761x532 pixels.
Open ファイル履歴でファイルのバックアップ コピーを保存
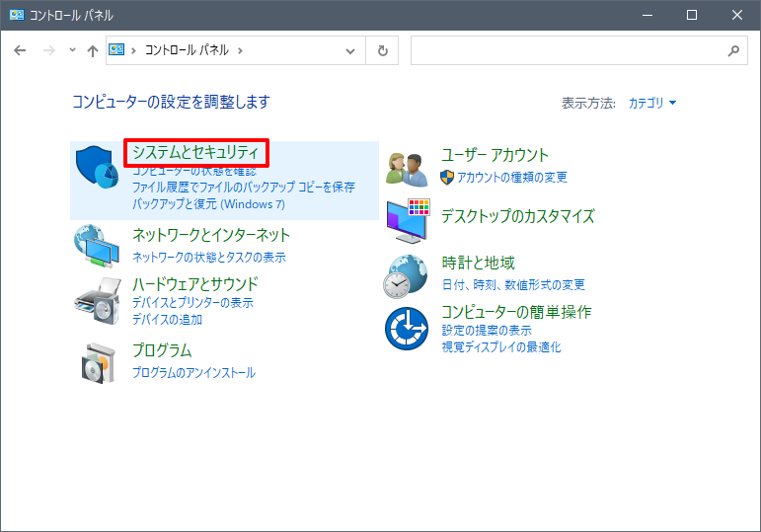coord(244,188)
